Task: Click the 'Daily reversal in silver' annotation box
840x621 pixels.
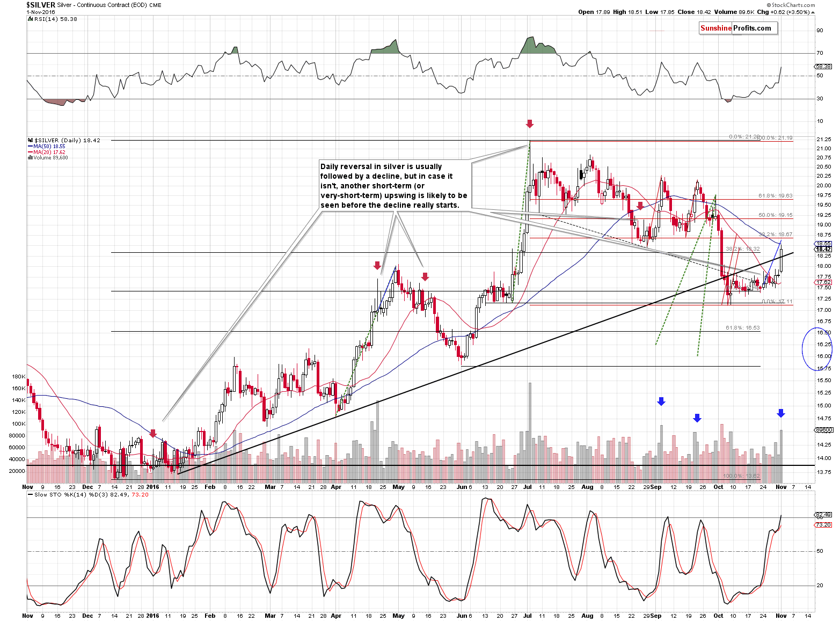Action: [x=394, y=186]
